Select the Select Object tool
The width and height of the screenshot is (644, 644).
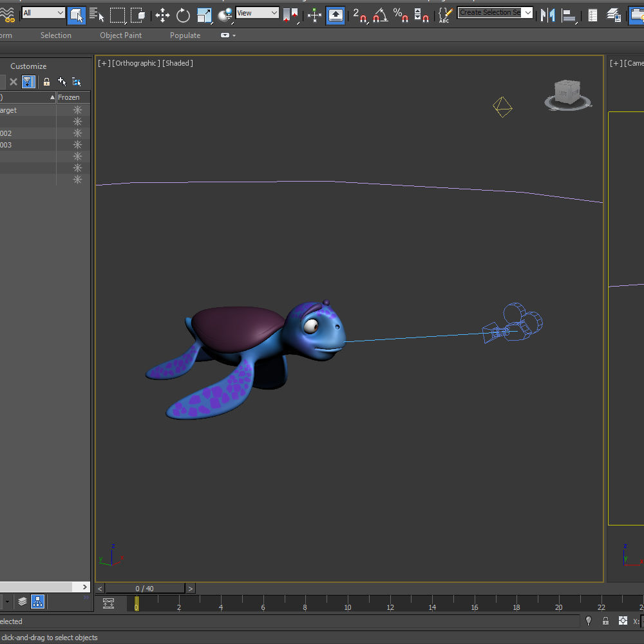[x=77, y=15]
